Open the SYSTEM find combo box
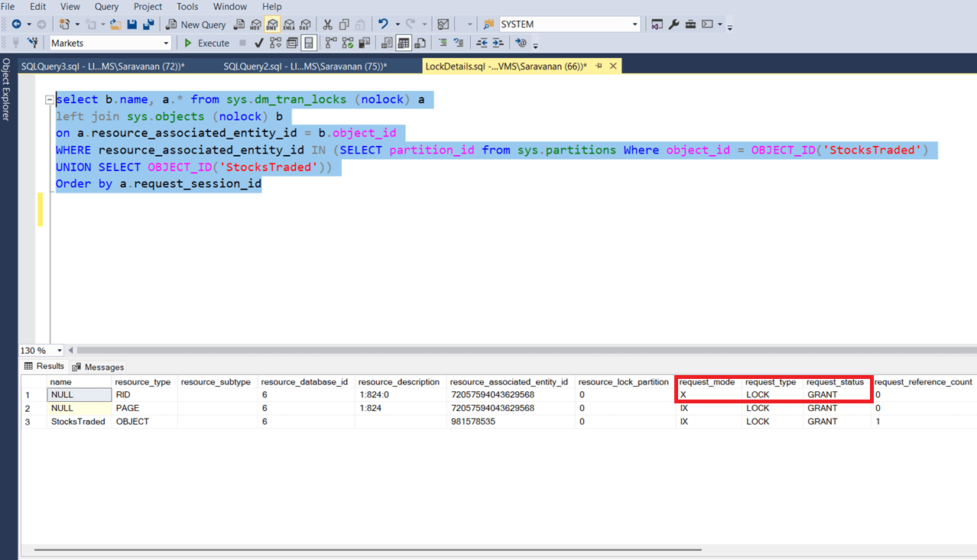This screenshot has height=560, width=977. click(x=635, y=24)
